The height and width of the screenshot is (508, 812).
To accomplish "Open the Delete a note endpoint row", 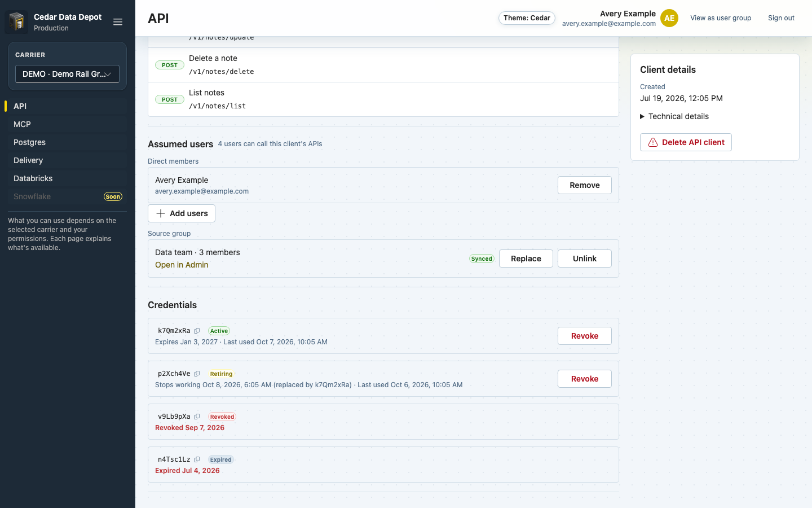I will tap(383, 65).
